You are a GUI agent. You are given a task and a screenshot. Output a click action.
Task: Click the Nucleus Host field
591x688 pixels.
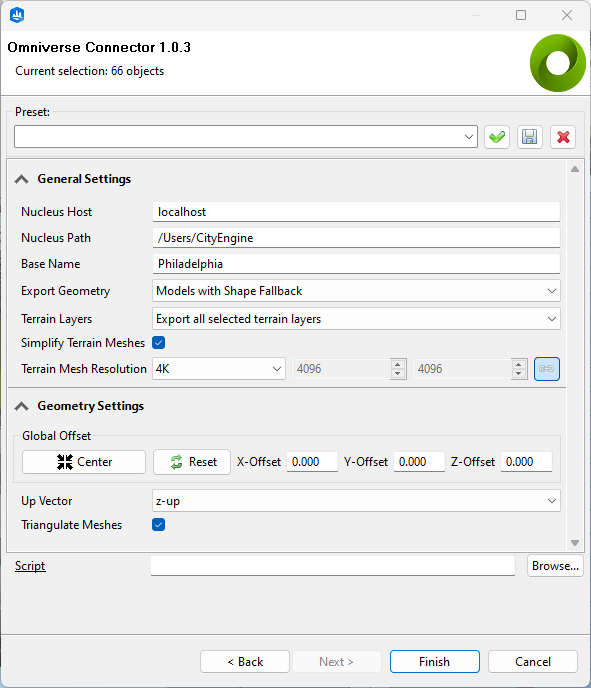(356, 212)
